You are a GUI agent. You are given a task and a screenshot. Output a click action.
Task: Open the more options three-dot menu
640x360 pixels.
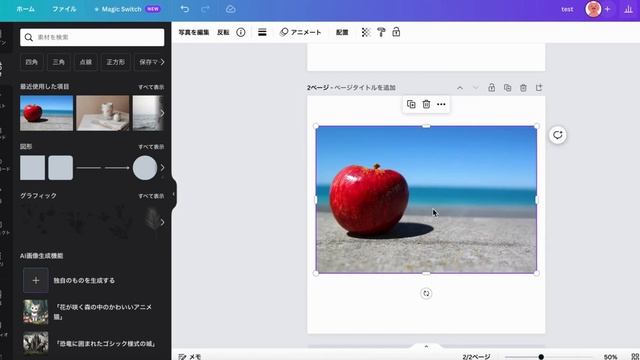pyautogui.click(x=441, y=104)
